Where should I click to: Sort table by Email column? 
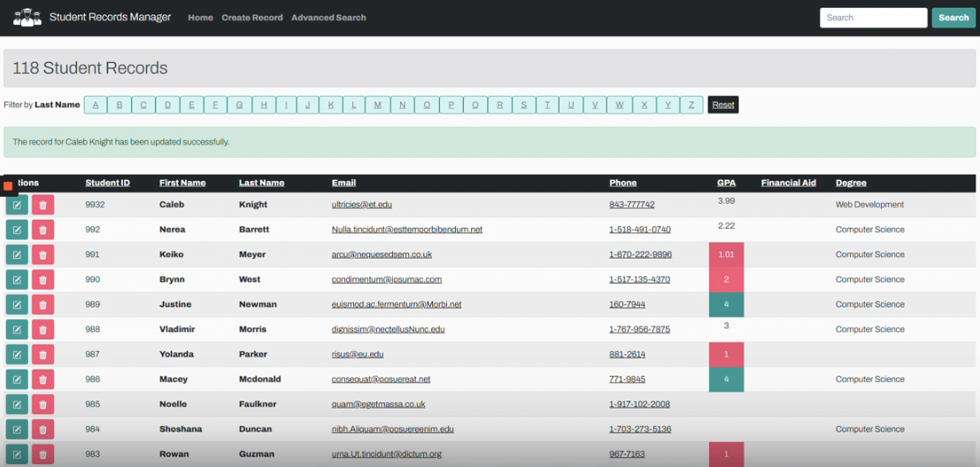[x=343, y=183]
